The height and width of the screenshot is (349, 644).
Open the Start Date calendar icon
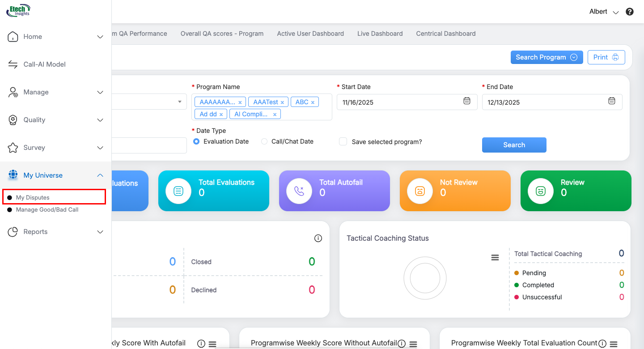[x=466, y=101]
